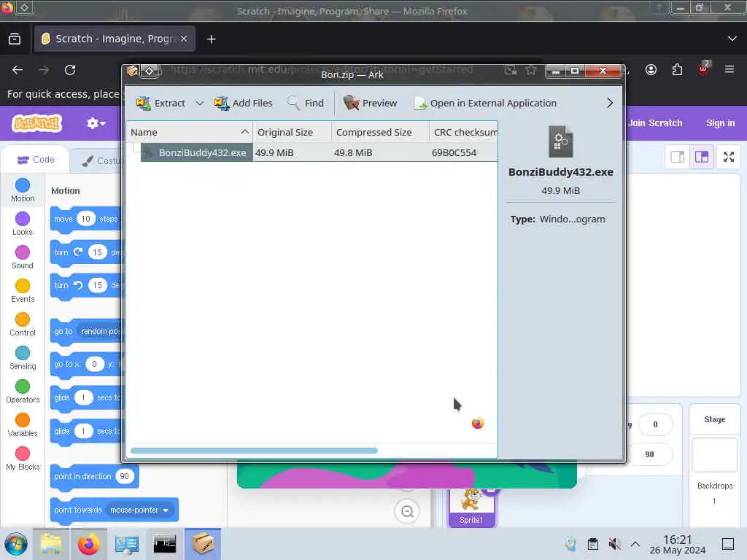Viewport: 747px width, 560px height.
Task: Select the Motion block category
Action: [x=23, y=190]
